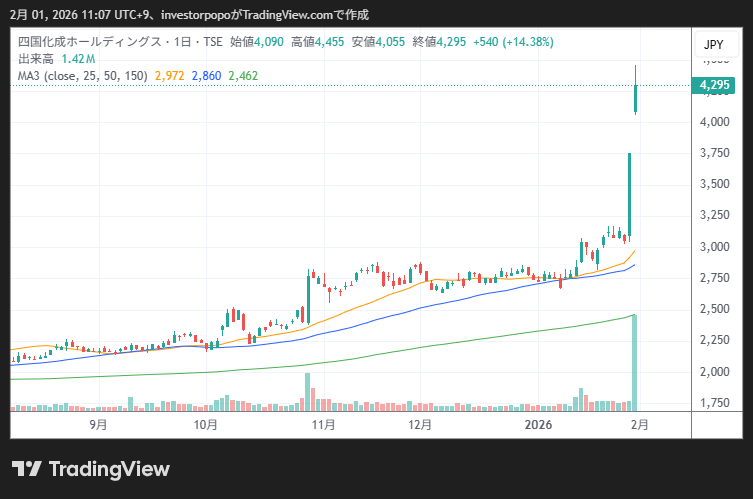
Task: Click the 2月 time axis label
Action: coord(640,424)
